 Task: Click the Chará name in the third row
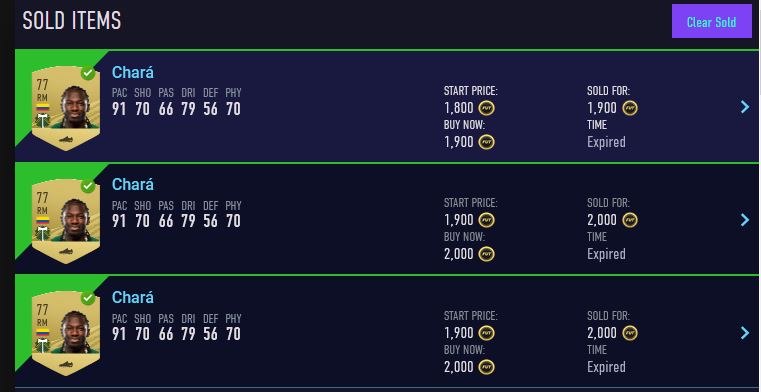(x=132, y=297)
